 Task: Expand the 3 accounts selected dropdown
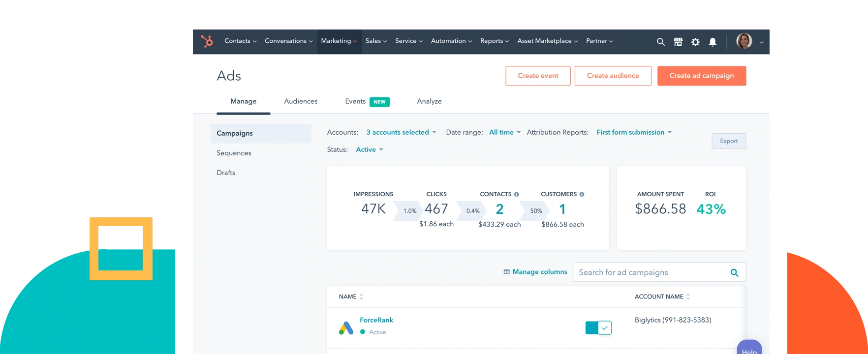[401, 132]
